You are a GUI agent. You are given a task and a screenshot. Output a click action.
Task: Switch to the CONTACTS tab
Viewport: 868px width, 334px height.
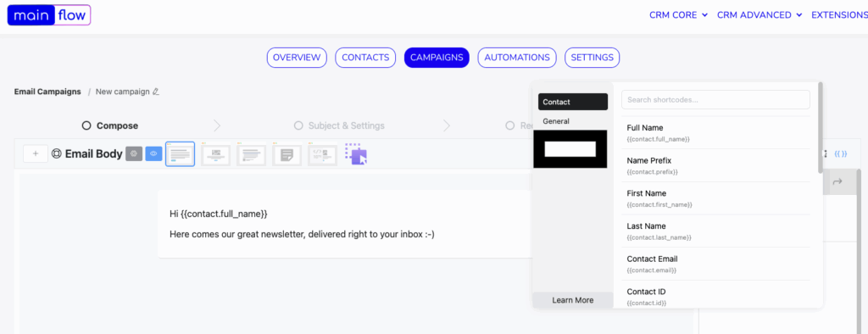tap(365, 58)
